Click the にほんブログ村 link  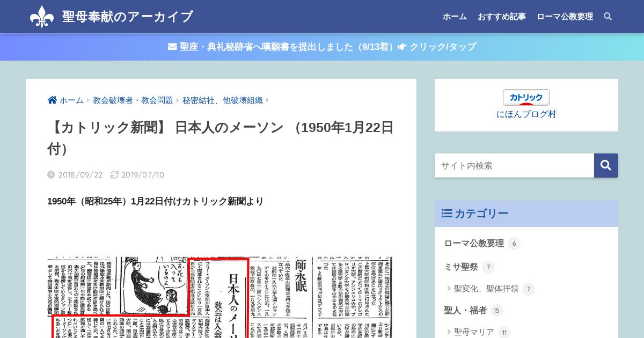tap(526, 114)
